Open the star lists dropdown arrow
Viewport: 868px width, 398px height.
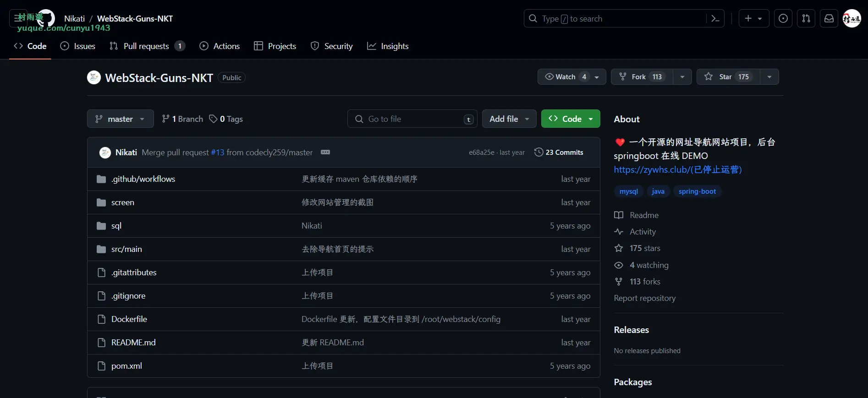769,76
